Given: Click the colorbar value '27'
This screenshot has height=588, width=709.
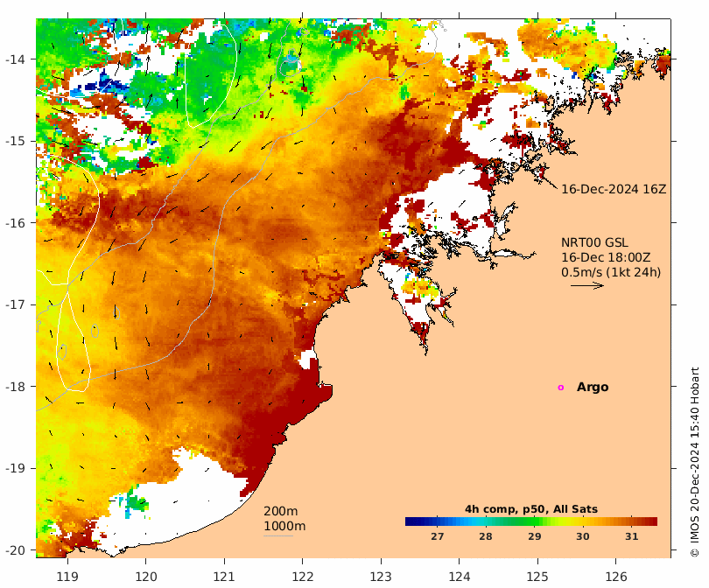Looking at the screenshot, I should [438, 536].
